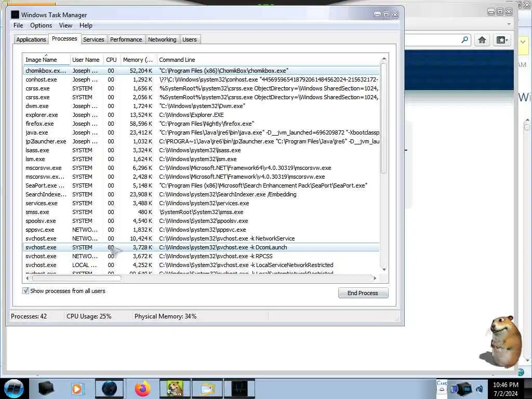Image resolution: width=532 pixels, height=399 pixels.
Task: Click the process list scroll up arrow
Action: point(384,59)
